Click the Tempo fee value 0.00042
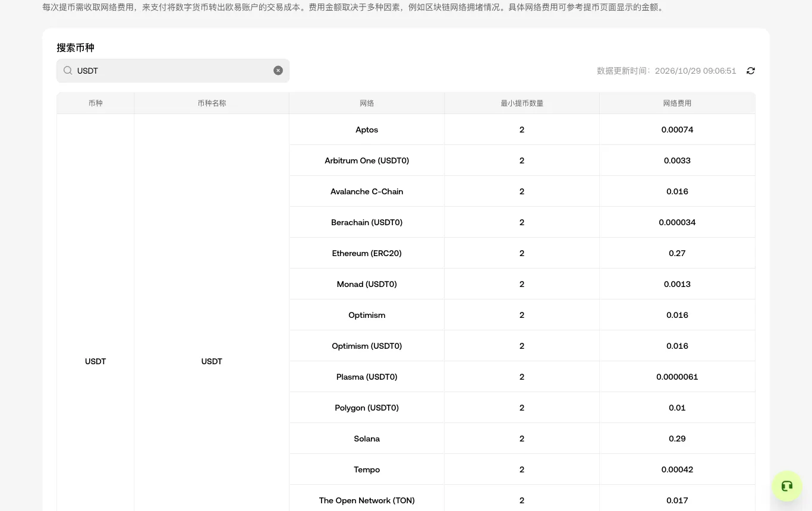 (677, 469)
